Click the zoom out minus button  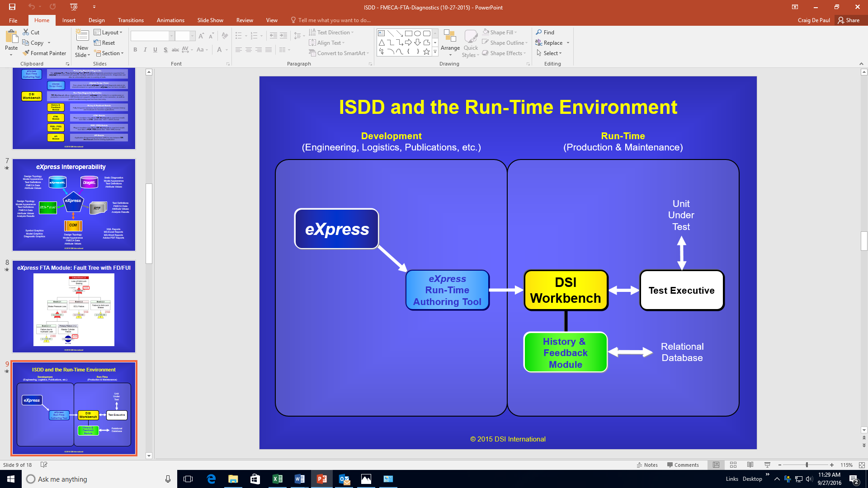click(x=780, y=465)
